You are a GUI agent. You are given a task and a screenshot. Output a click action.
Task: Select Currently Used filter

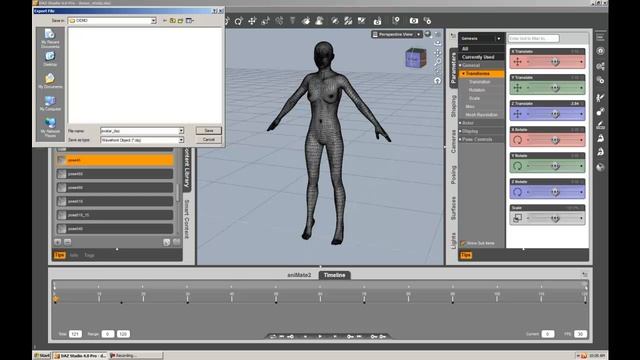tap(481, 57)
